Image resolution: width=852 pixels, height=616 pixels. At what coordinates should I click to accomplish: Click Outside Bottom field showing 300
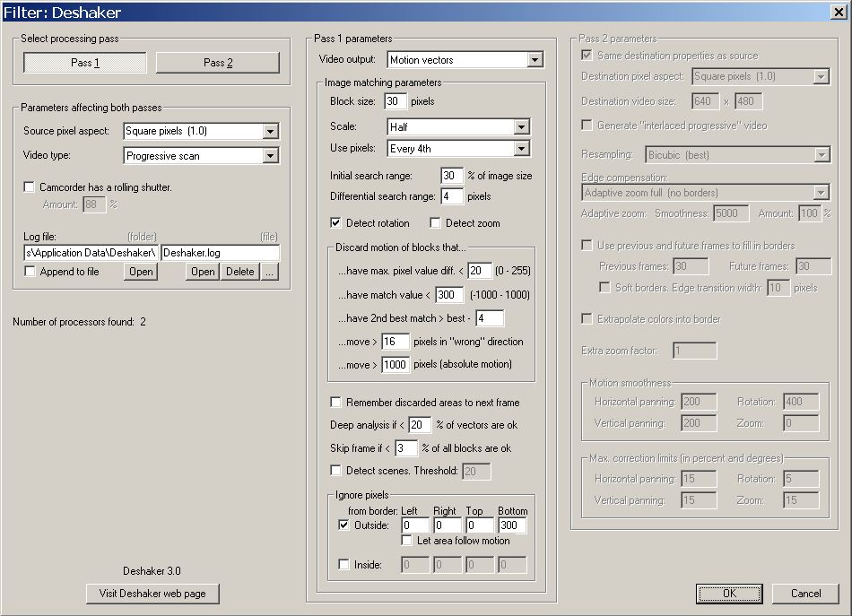coord(512,525)
